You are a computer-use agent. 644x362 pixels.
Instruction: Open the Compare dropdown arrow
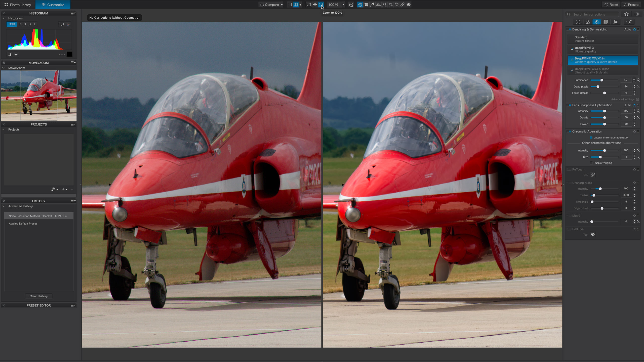[x=282, y=5]
